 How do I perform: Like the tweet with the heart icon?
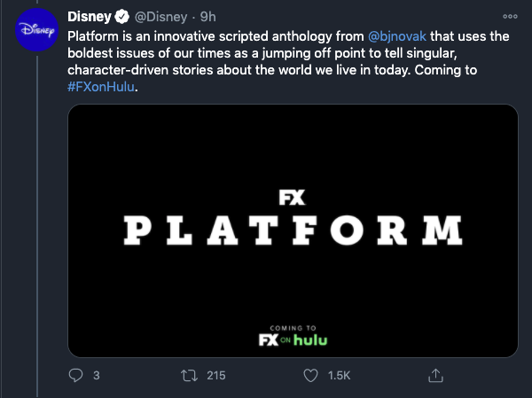click(x=310, y=376)
